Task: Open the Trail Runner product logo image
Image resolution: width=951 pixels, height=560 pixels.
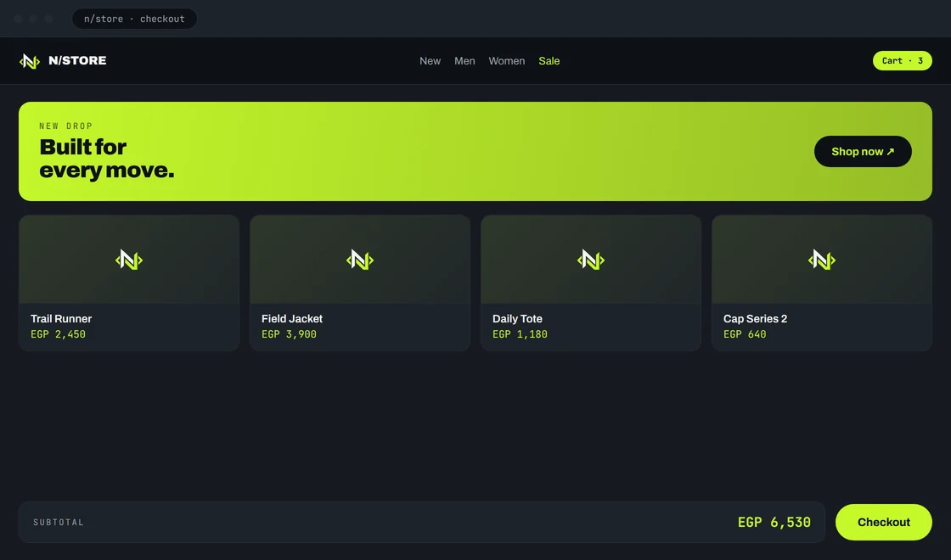Action: tap(129, 260)
